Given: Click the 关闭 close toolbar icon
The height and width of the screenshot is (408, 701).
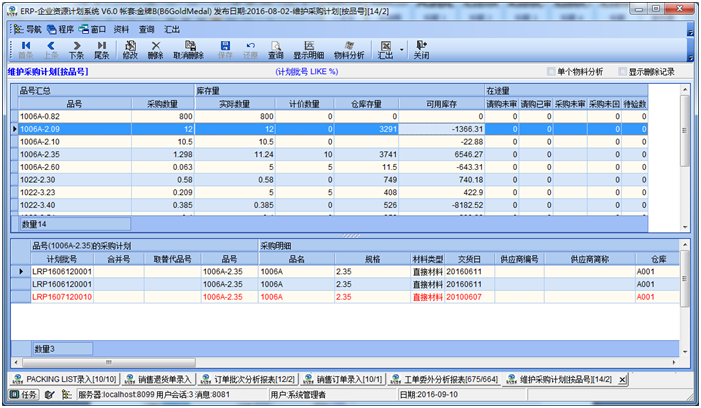Looking at the screenshot, I should 421,50.
